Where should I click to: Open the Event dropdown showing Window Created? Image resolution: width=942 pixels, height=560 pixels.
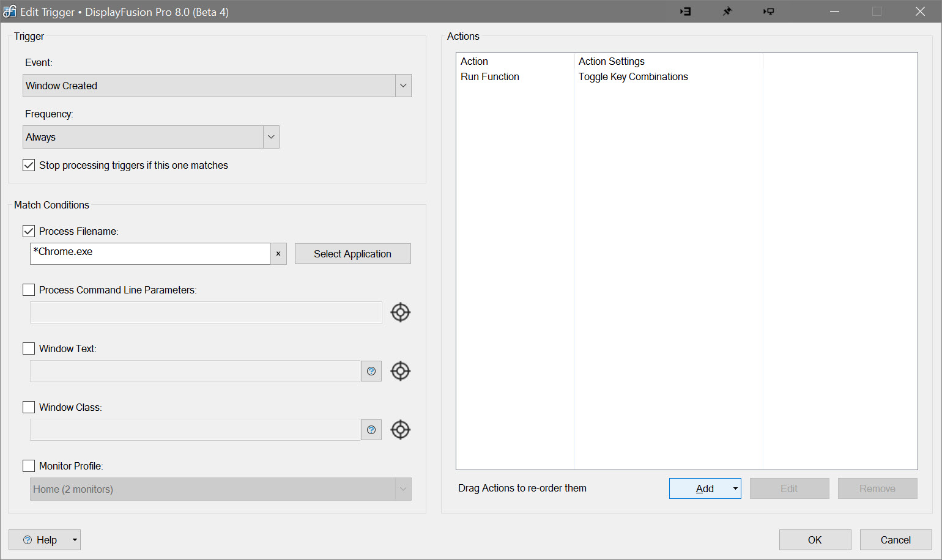(x=403, y=86)
